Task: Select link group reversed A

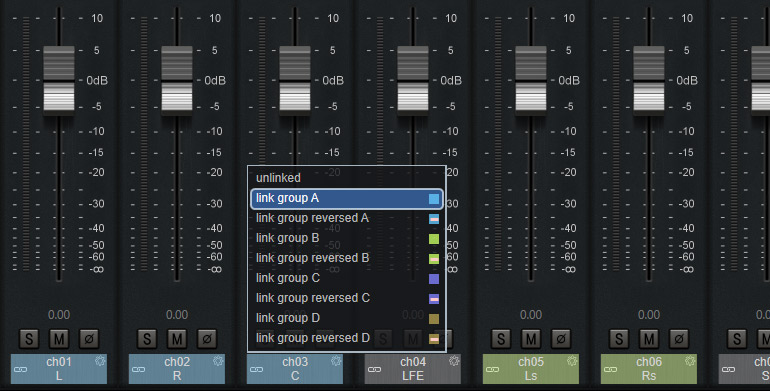Action: coord(347,218)
